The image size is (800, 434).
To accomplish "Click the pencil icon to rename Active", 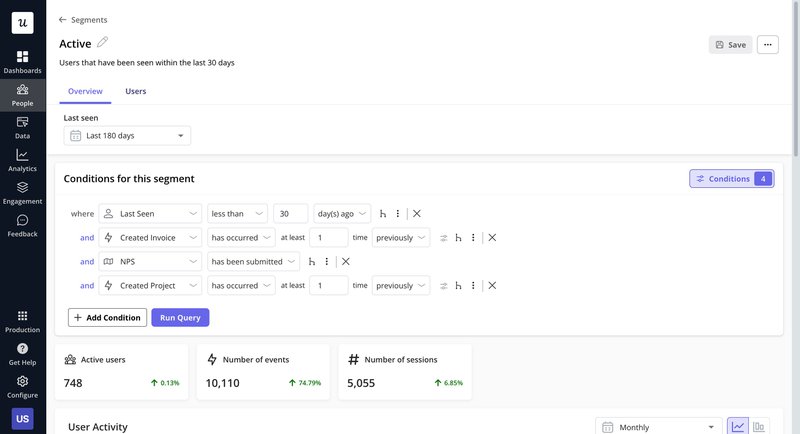I will (102, 43).
